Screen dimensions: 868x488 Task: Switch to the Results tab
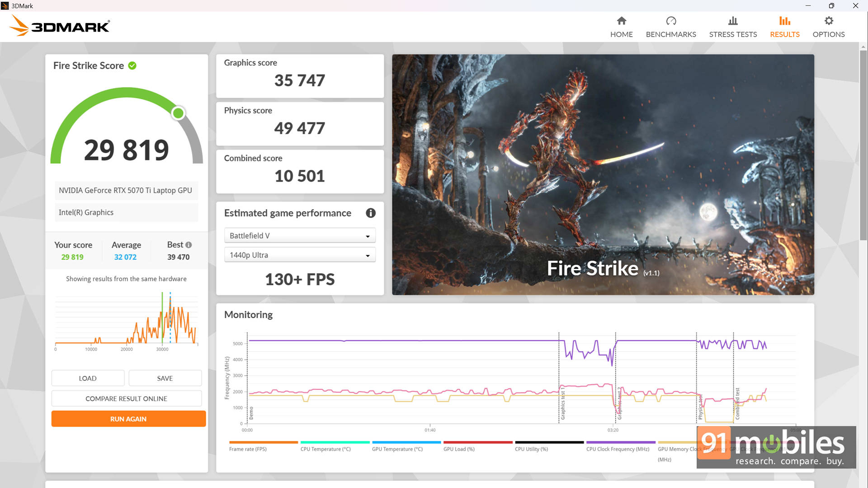784,34
